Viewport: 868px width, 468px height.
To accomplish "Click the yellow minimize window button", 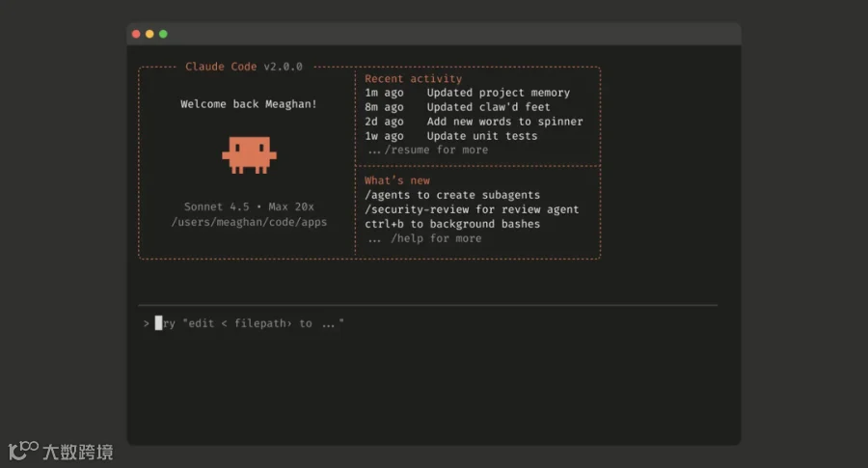I will coord(149,34).
